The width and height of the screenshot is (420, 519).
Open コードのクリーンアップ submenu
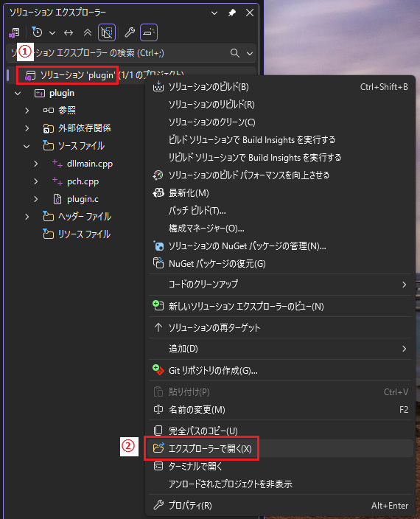point(280,285)
